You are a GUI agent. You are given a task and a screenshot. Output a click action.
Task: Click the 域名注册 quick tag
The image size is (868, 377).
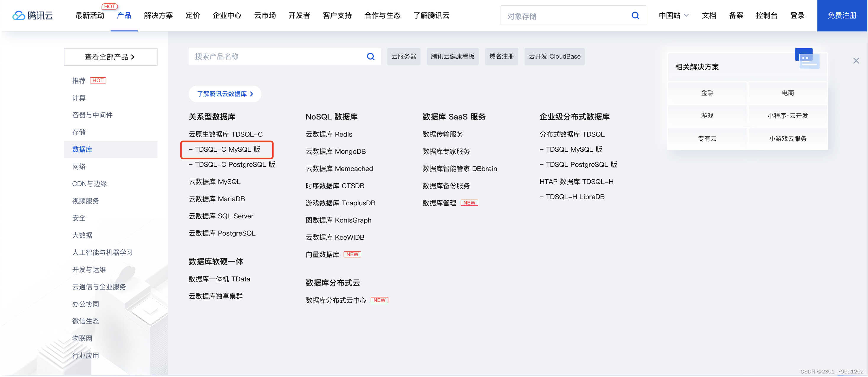[501, 57]
